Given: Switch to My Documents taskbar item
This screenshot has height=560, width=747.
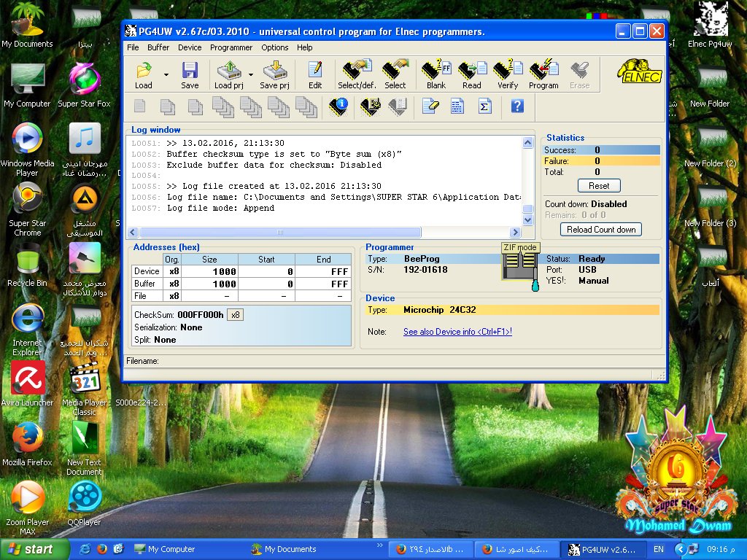Looking at the screenshot, I should (x=284, y=549).
